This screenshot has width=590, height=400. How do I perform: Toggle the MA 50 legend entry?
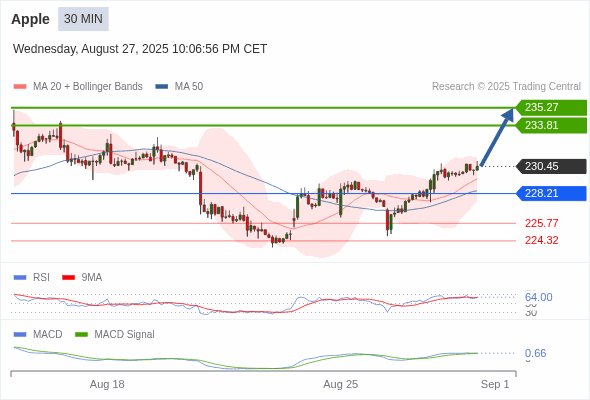tap(179, 87)
